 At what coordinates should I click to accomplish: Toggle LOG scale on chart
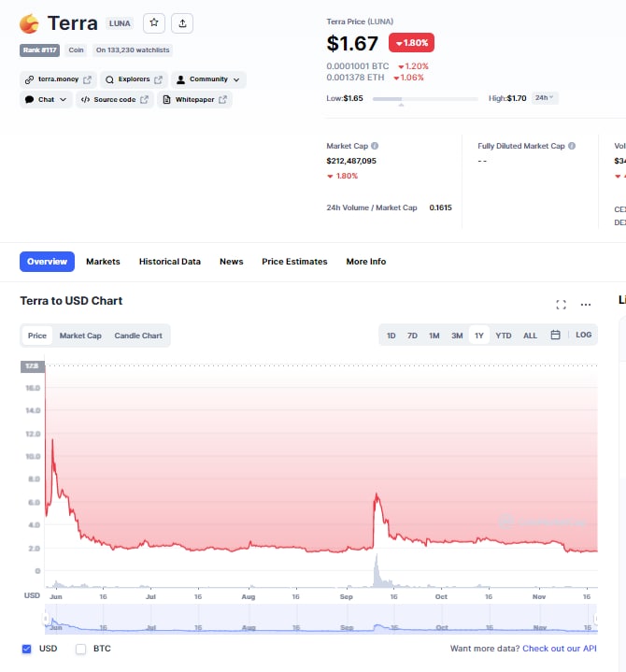tap(583, 335)
